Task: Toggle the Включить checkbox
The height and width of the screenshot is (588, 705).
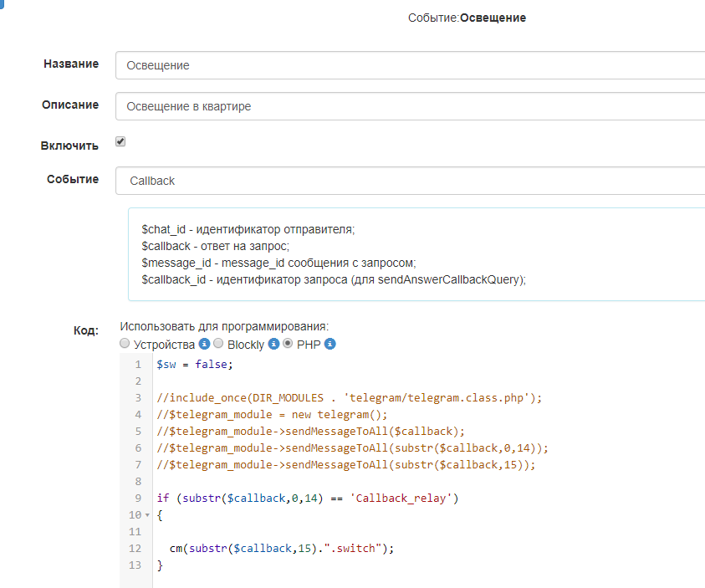Action: click(x=120, y=141)
